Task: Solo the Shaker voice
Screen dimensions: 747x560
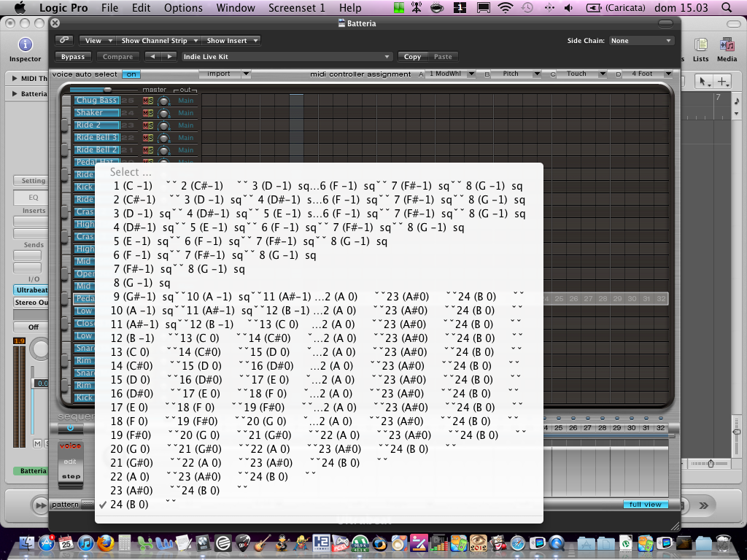Action: click(151, 113)
